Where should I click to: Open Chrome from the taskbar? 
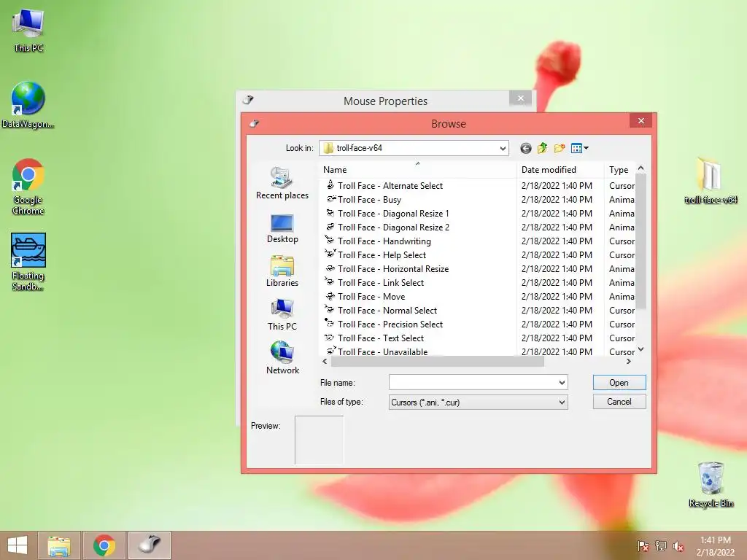tap(104, 545)
